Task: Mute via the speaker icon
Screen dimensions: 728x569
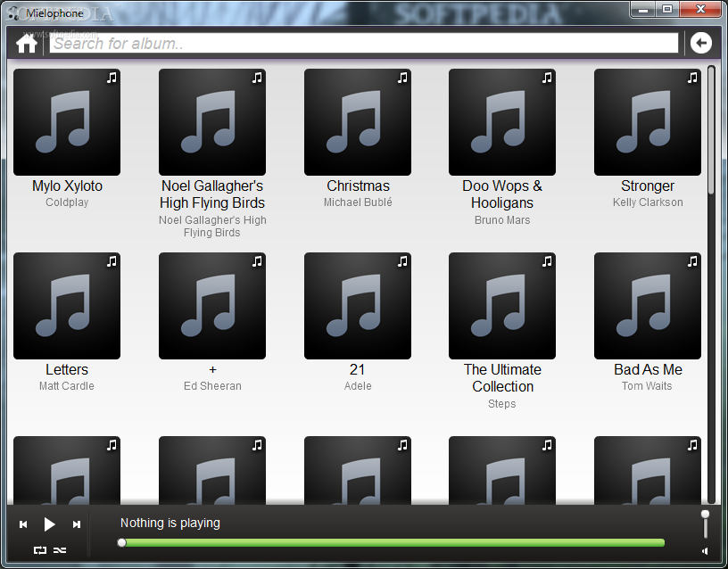Action: 705,551
